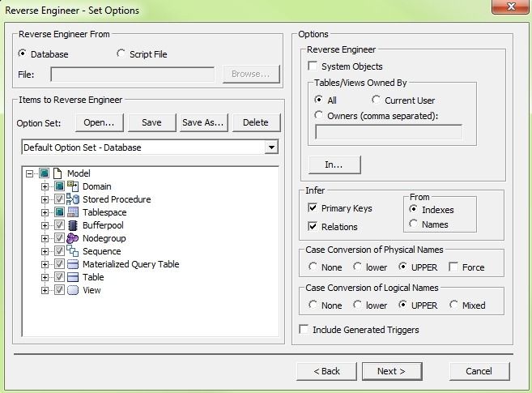Click the Save As... button
Viewport: 532px width, 393px height.
203,122
